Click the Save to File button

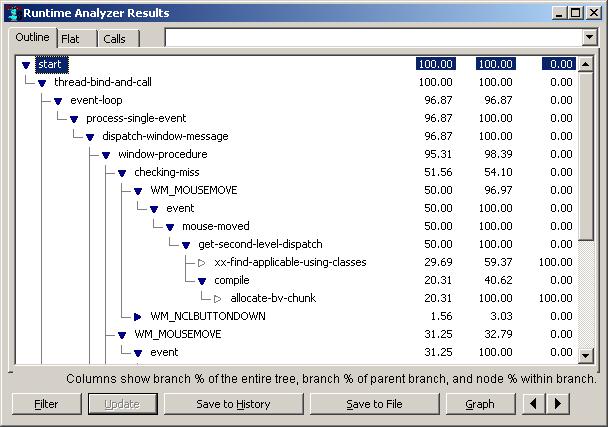pyautogui.click(x=374, y=404)
